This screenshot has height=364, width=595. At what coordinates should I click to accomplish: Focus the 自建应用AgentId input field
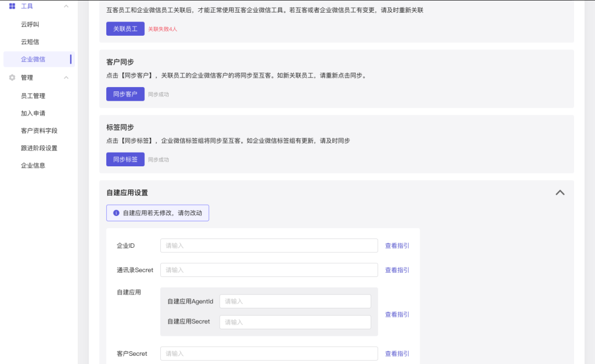(x=295, y=301)
